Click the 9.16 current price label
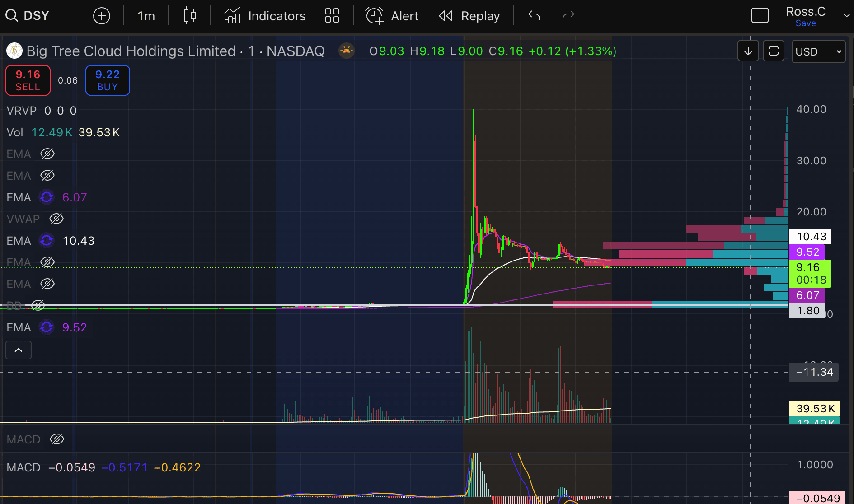This screenshot has height=504, width=854. (807, 267)
